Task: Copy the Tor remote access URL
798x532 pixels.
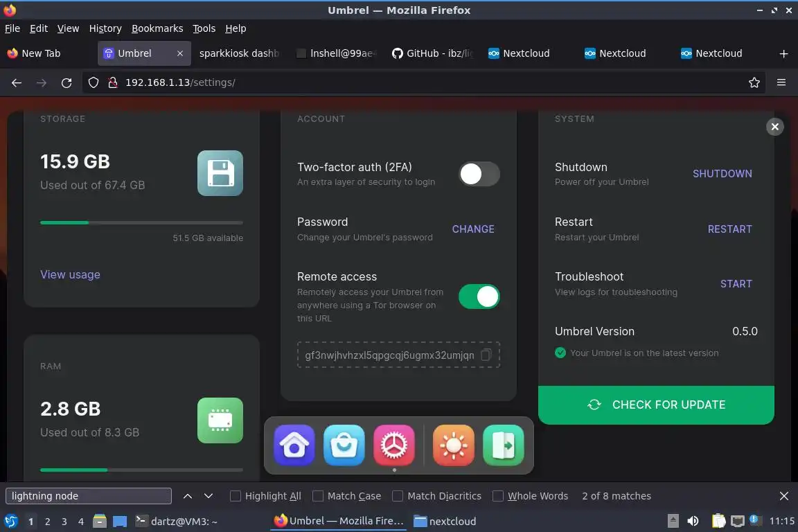Action: tap(486, 355)
